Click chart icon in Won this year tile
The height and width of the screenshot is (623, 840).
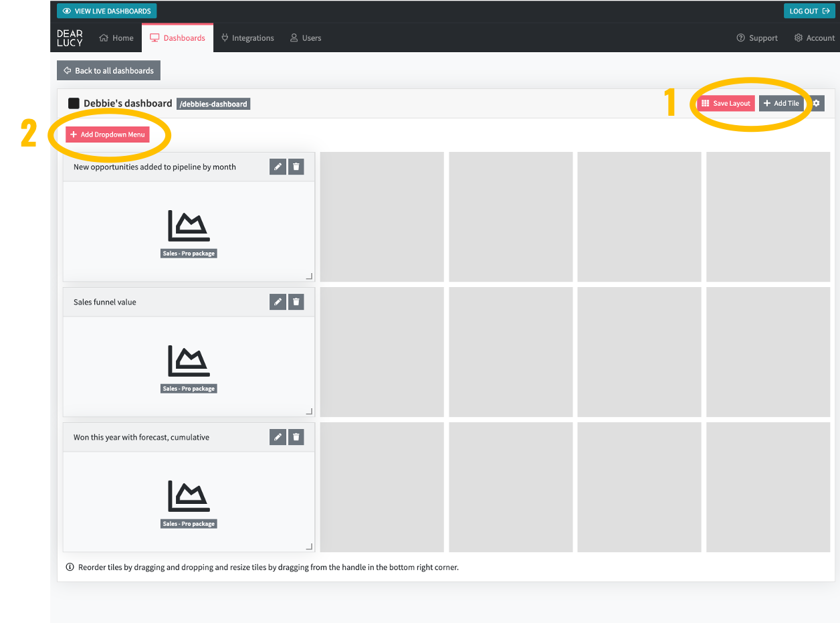189,496
